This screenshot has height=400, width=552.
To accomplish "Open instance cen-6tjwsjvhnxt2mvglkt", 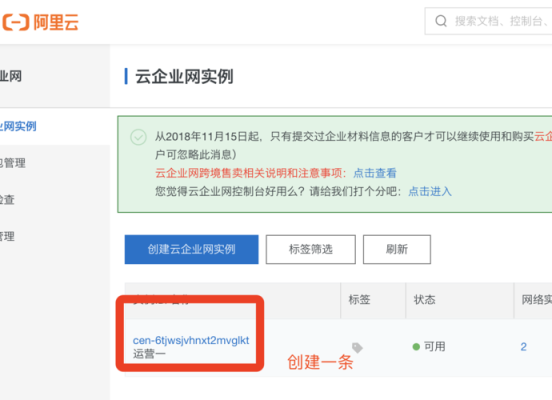I will pyautogui.click(x=191, y=340).
